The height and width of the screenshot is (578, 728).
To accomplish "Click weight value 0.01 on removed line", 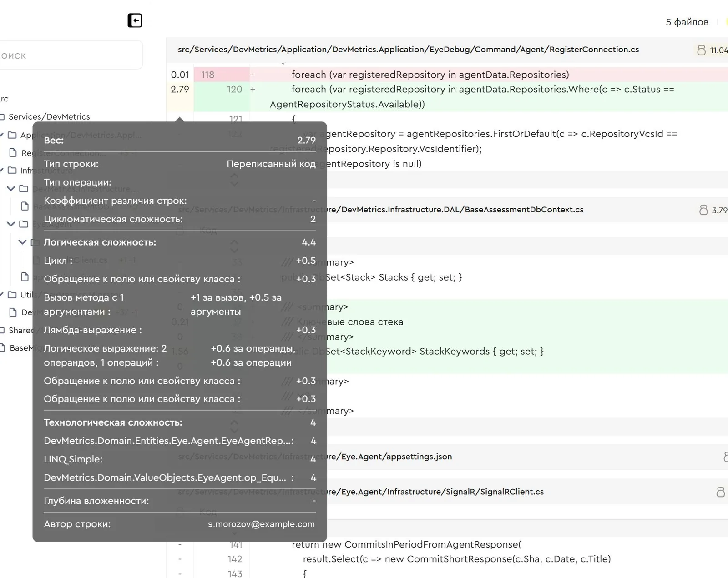I will coord(180,75).
